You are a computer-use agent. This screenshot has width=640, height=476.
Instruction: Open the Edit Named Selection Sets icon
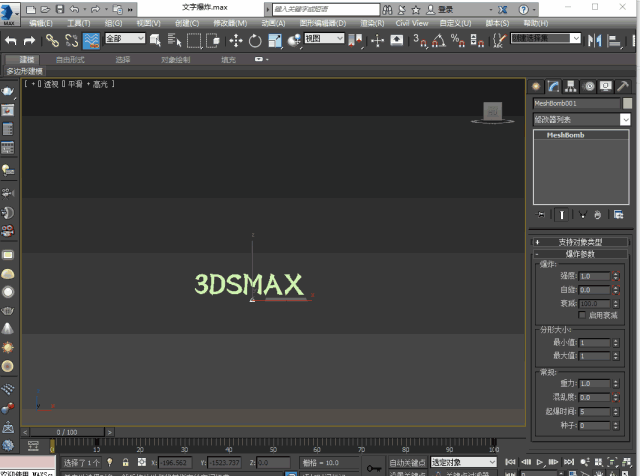pos(499,40)
